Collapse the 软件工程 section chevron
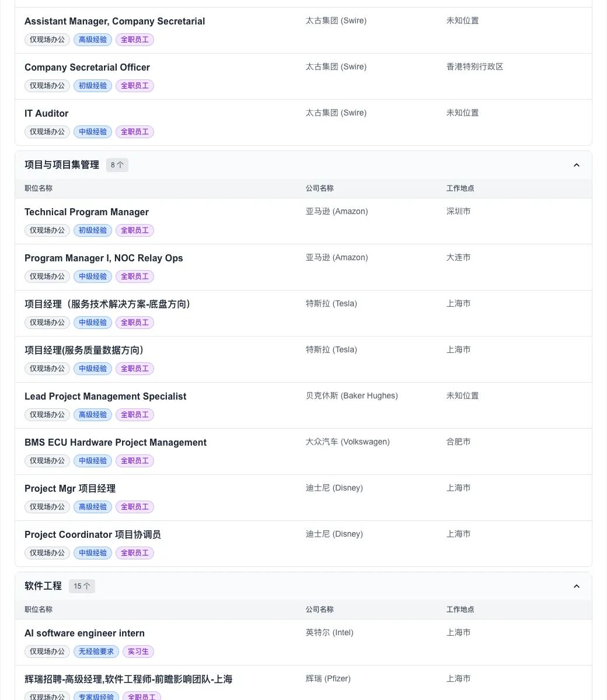 (576, 586)
